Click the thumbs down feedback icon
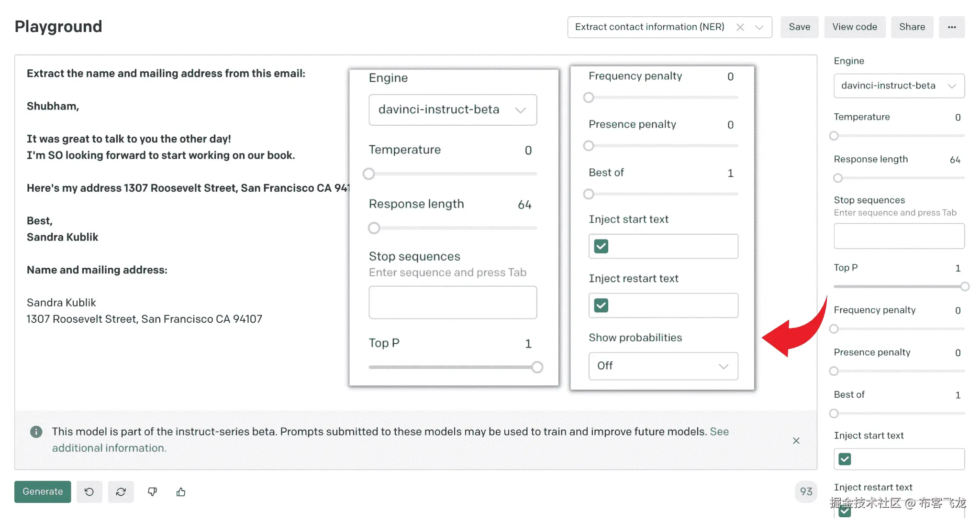Image resolution: width=980 pixels, height=523 pixels. coord(152,491)
